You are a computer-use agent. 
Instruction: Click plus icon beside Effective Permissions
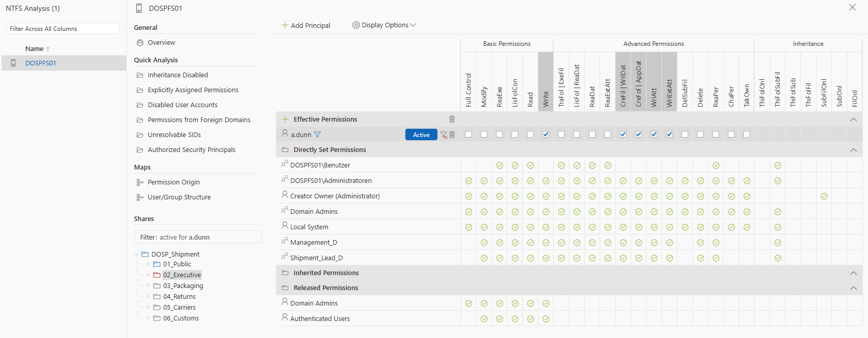point(285,119)
